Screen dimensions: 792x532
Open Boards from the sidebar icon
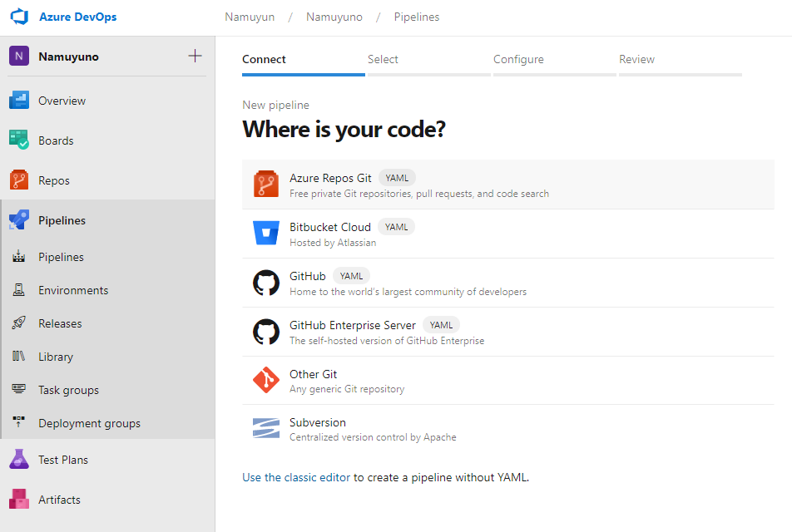click(x=19, y=140)
